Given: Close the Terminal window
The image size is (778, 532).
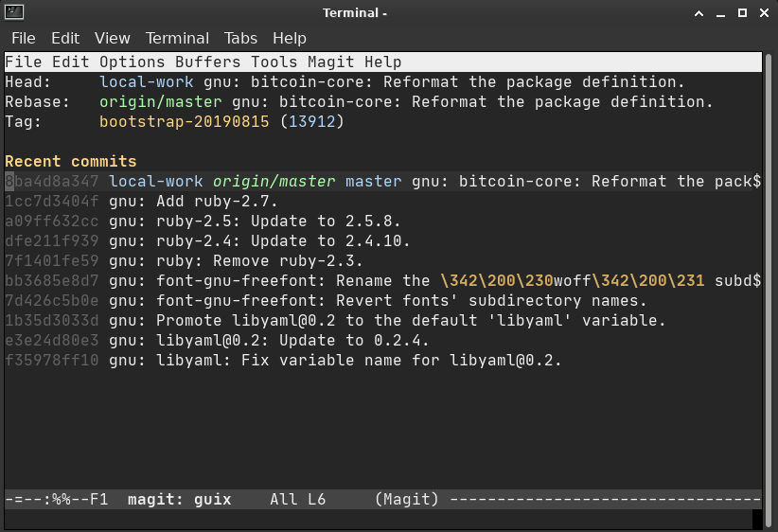Looking at the screenshot, I should click(x=764, y=13).
